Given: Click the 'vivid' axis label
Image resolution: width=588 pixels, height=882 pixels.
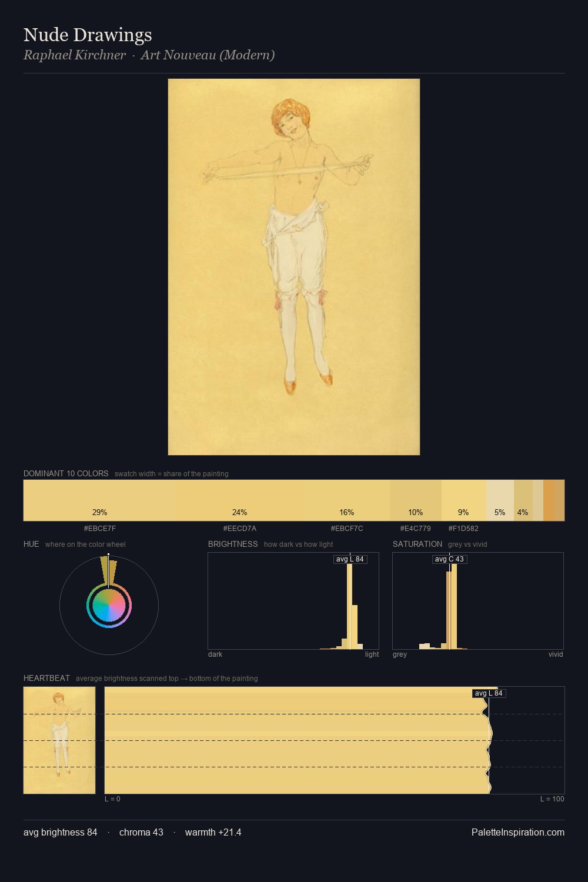Looking at the screenshot, I should coord(556,654).
